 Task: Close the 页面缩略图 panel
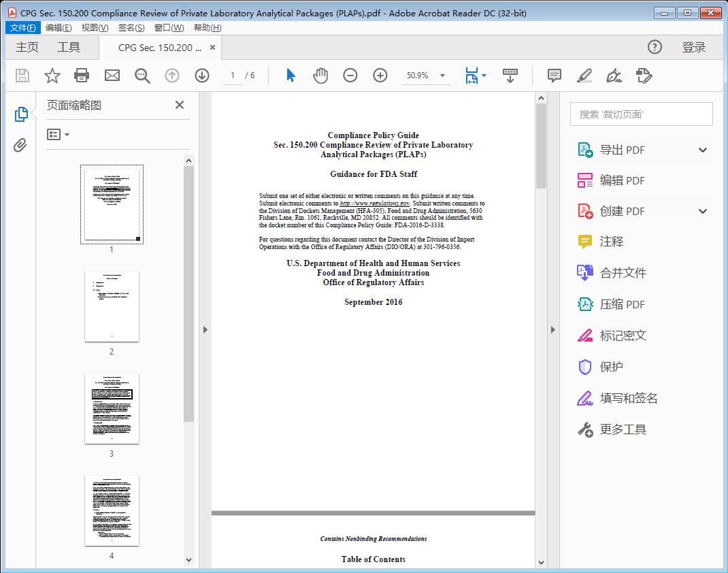[179, 105]
